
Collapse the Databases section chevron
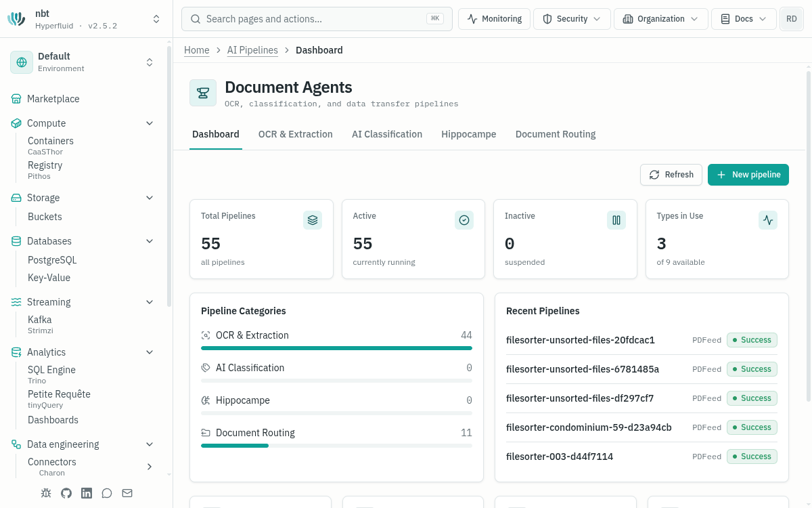click(x=150, y=241)
